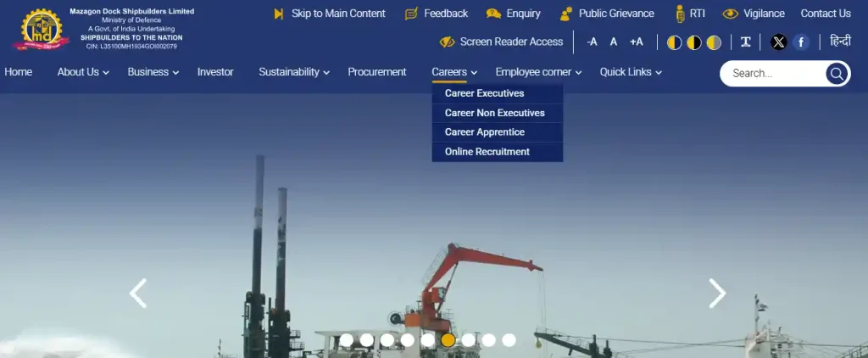Choose Career Apprentice entry

[x=497, y=131]
